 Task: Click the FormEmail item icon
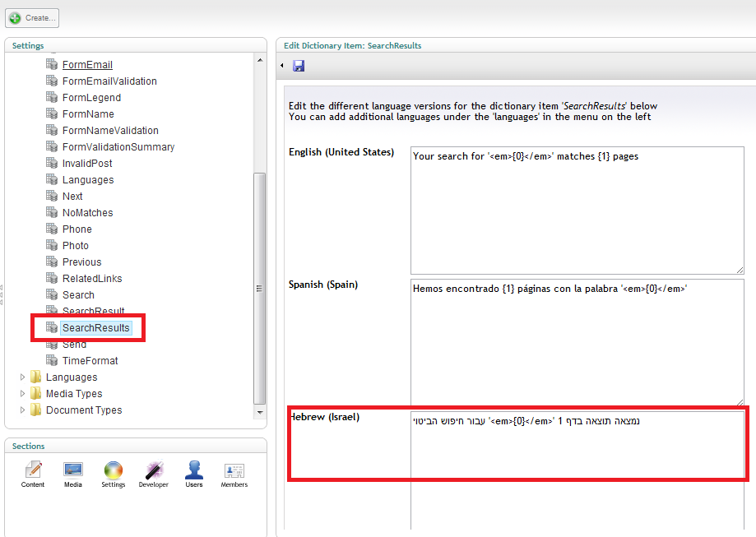(x=52, y=64)
